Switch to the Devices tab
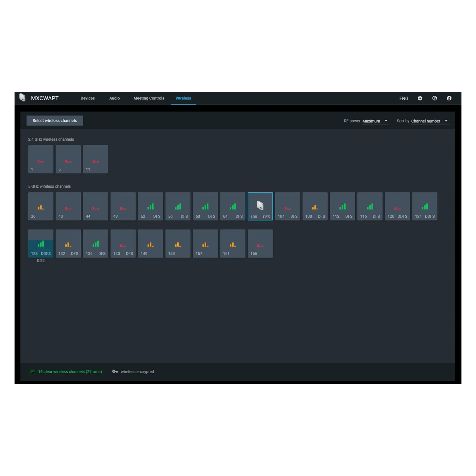476x476 pixels. (88, 98)
